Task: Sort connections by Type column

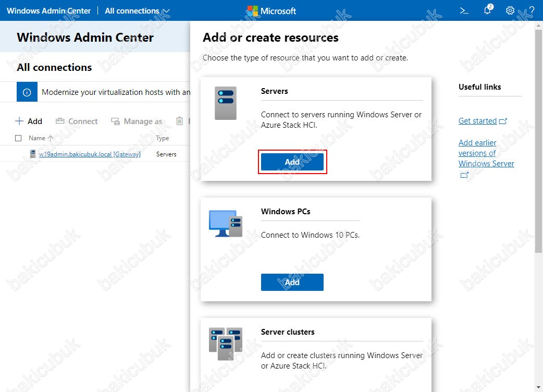Action: tap(163, 138)
